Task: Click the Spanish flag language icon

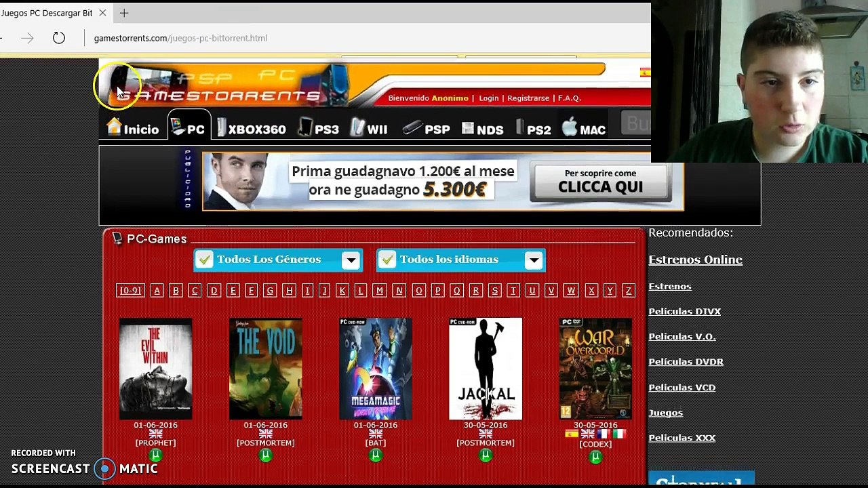Action: coord(645,73)
